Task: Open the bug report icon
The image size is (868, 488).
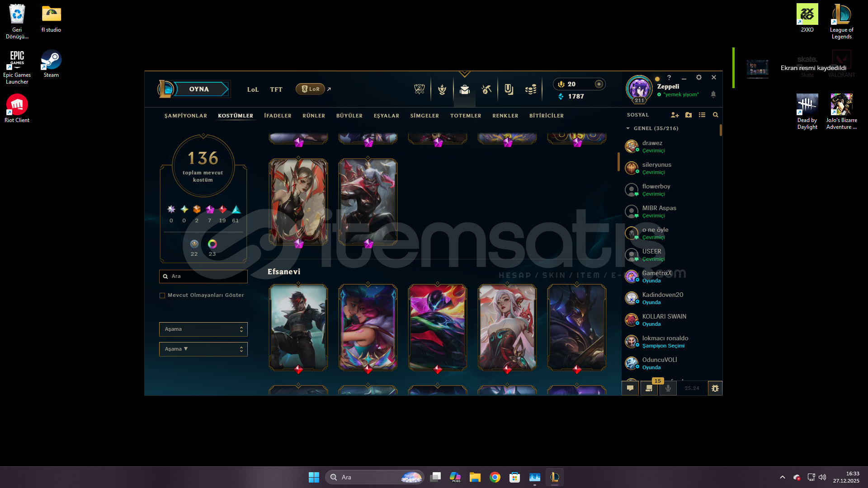Action: pyautogui.click(x=715, y=388)
